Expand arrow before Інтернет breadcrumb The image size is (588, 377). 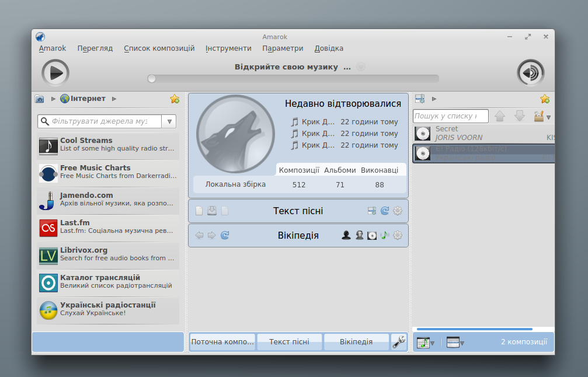tap(53, 99)
